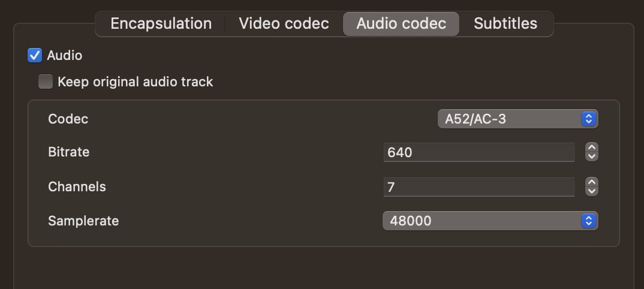Image resolution: width=644 pixels, height=289 pixels.
Task: Disable the Audio checkbox
Action: 35,56
